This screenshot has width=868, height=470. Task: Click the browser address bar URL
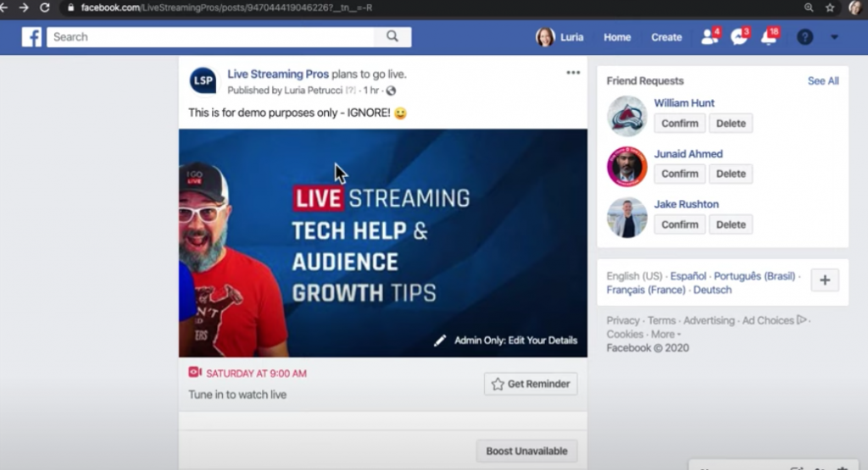[226, 8]
